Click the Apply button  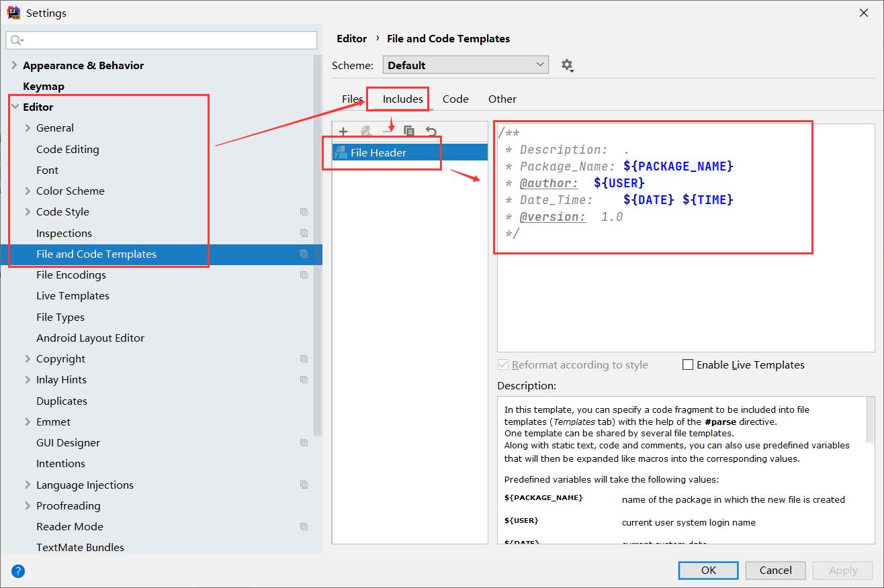pyautogui.click(x=843, y=570)
